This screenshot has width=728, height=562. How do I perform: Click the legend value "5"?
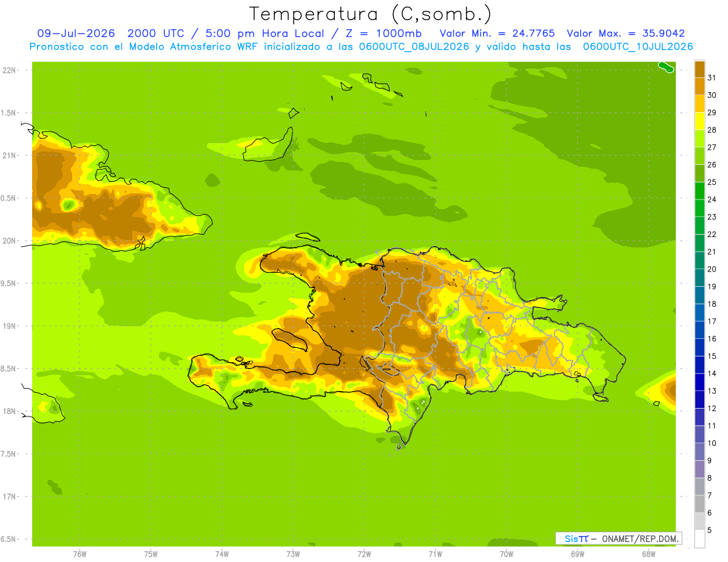(x=710, y=530)
